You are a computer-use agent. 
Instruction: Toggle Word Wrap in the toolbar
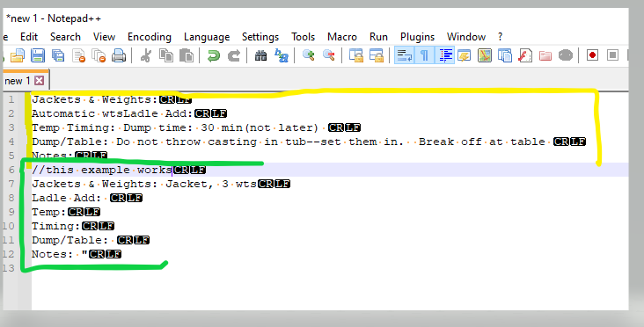pyautogui.click(x=404, y=55)
